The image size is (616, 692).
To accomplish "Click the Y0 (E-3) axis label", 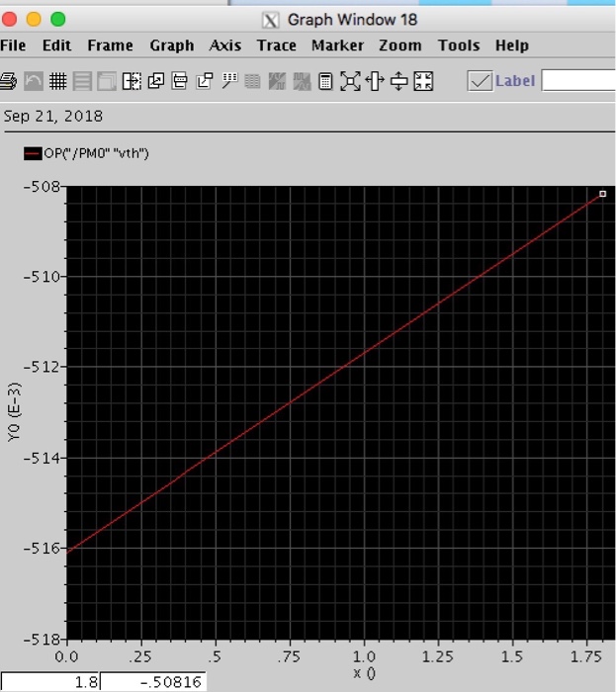I will point(14,412).
